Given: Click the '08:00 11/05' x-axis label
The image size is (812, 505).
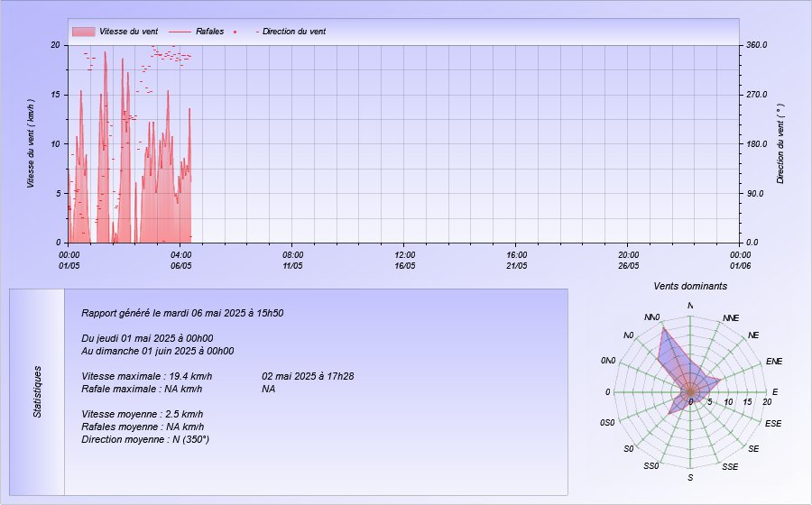Looking at the screenshot, I should click(x=292, y=261).
